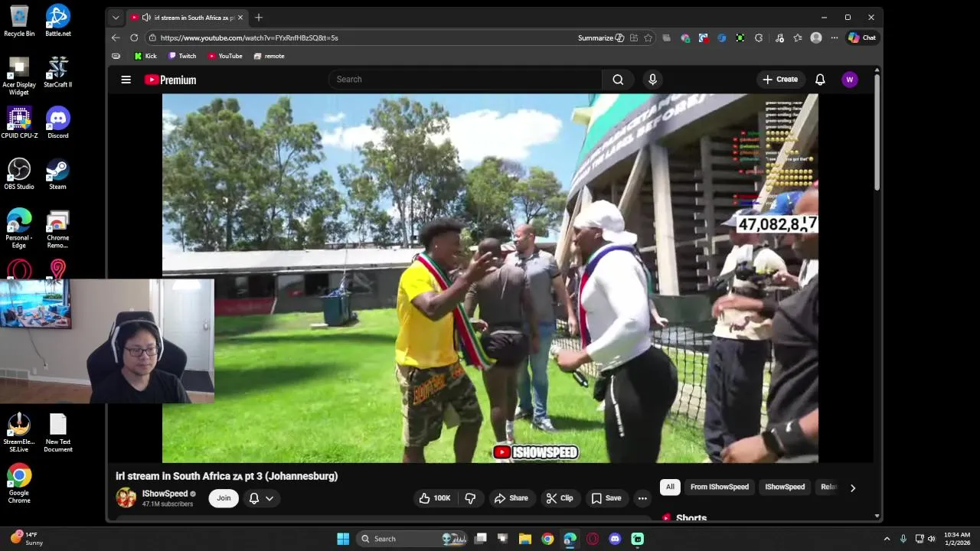The image size is (980, 551).
Task: Open the YouTube guide hamburger menu
Action: tap(126, 80)
